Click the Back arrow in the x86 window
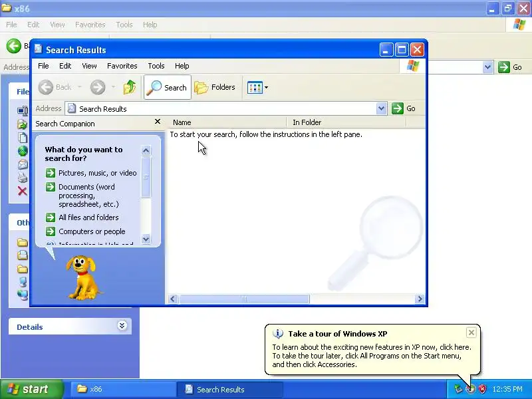This screenshot has height=399, width=532. pos(14,46)
